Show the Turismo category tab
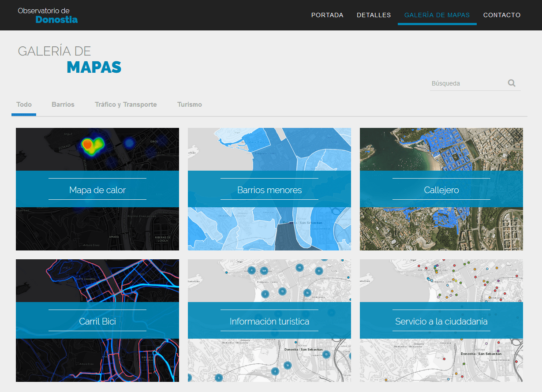This screenshot has width=542, height=392. [x=190, y=105]
